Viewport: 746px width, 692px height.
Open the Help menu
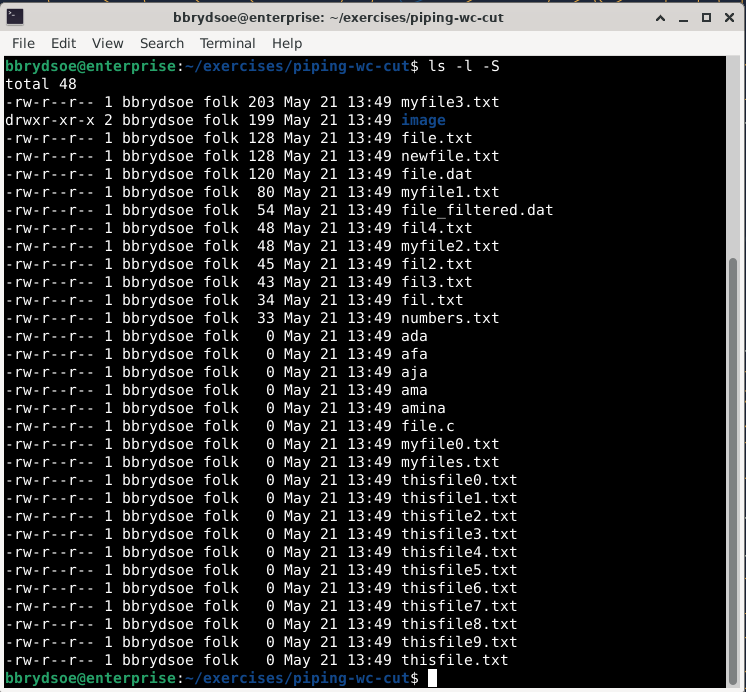pyautogui.click(x=287, y=43)
